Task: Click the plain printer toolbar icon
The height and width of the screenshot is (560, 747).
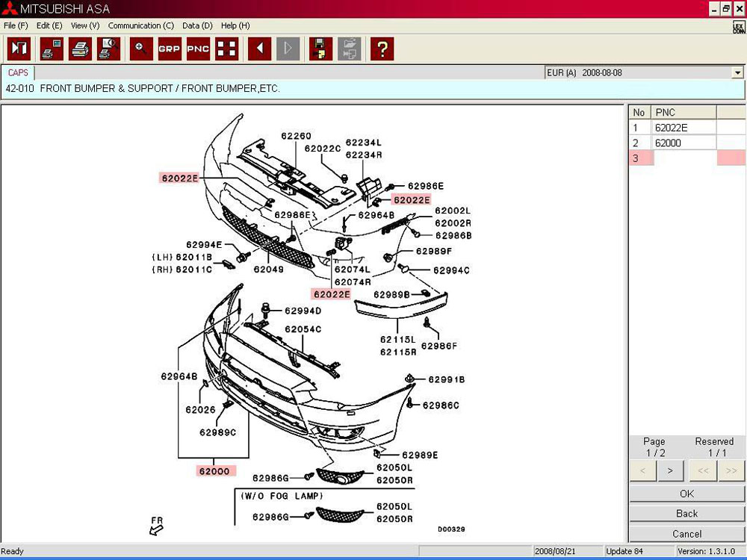Action: pos(80,49)
